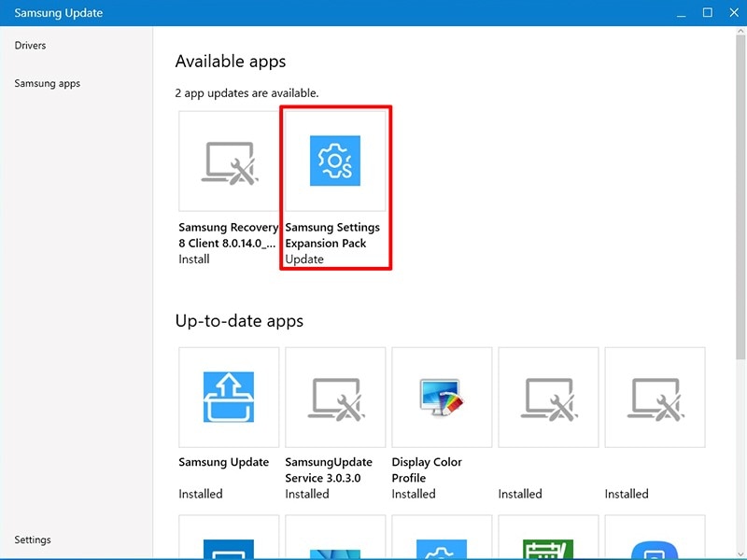This screenshot has width=747, height=560.
Task: Open the Display Color Profile monitor icon
Action: (442, 398)
